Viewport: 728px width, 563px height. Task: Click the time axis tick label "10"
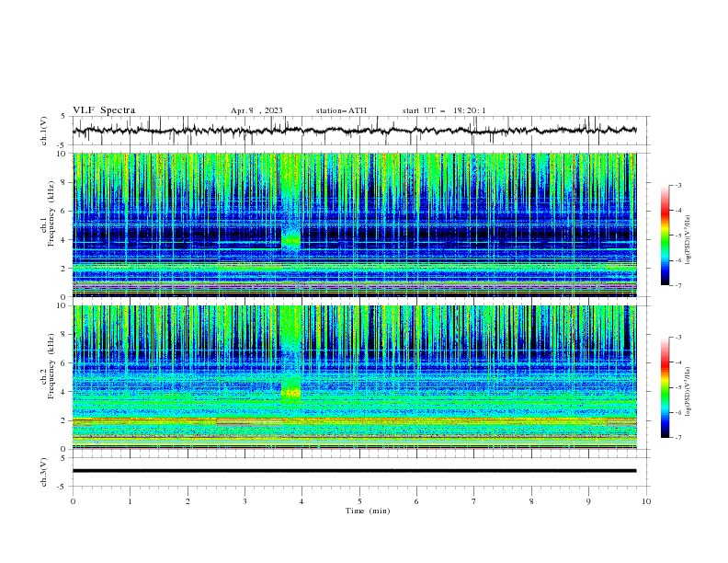coord(646,501)
